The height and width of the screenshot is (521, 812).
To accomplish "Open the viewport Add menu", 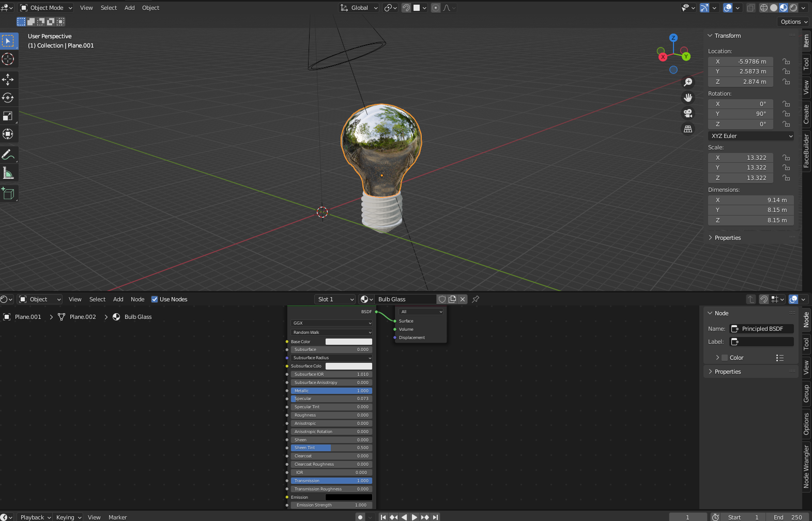I will (130, 8).
